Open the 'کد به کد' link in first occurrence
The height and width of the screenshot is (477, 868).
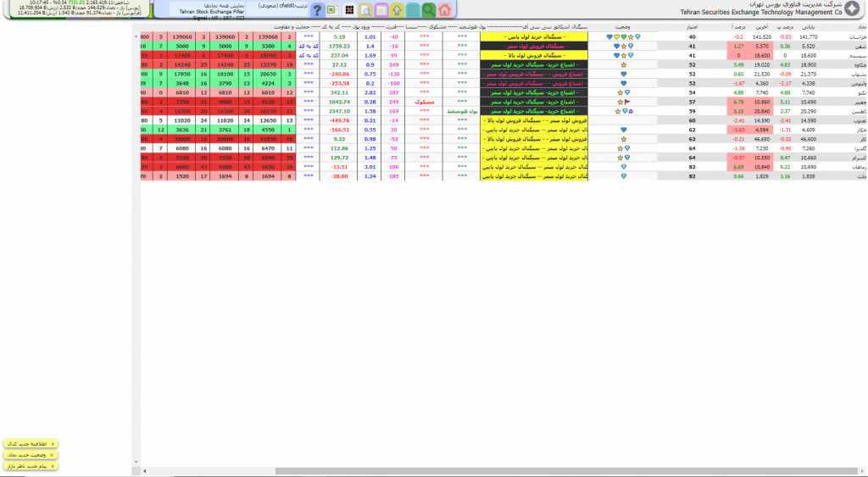[307, 47]
